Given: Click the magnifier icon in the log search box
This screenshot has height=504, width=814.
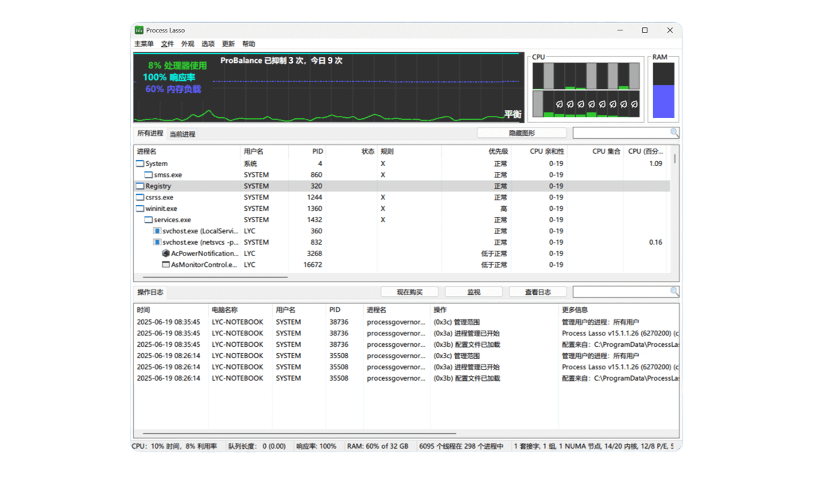Looking at the screenshot, I should coord(674,292).
